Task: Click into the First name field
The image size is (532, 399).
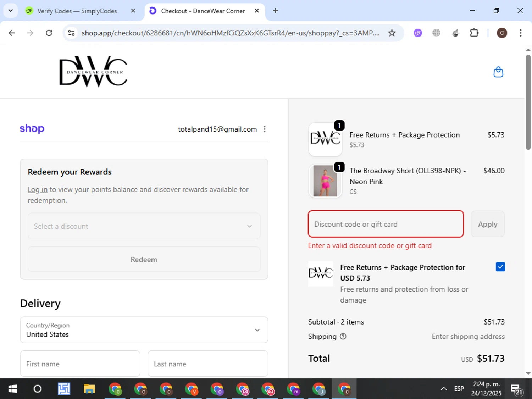Action: 80,364
